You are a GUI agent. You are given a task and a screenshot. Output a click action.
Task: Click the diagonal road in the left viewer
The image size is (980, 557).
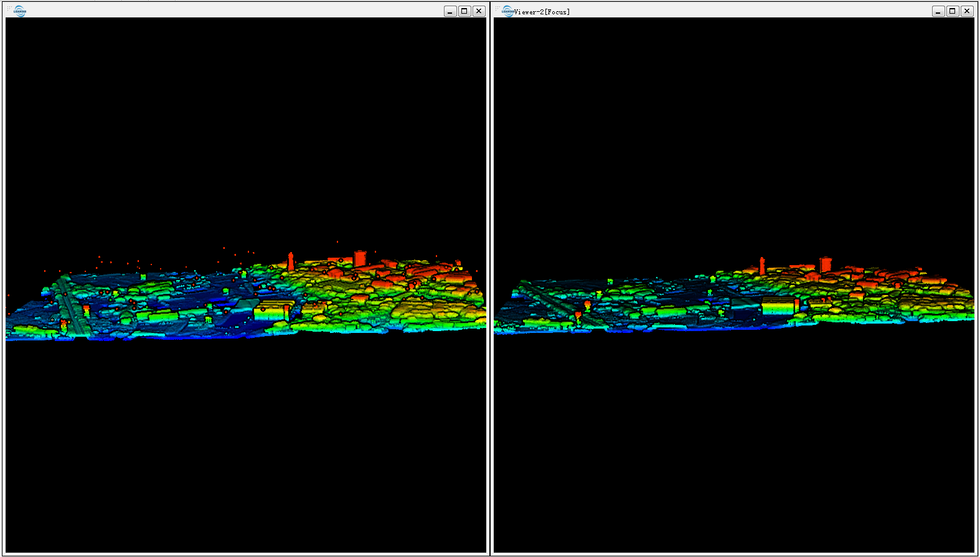click(73, 308)
